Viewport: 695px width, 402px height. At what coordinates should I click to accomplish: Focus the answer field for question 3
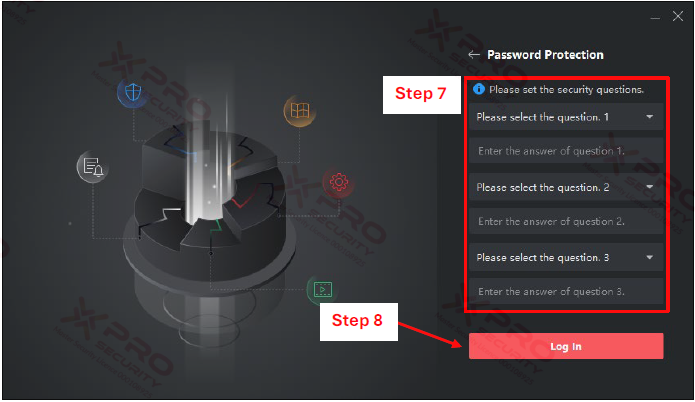pyautogui.click(x=566, y=291)
